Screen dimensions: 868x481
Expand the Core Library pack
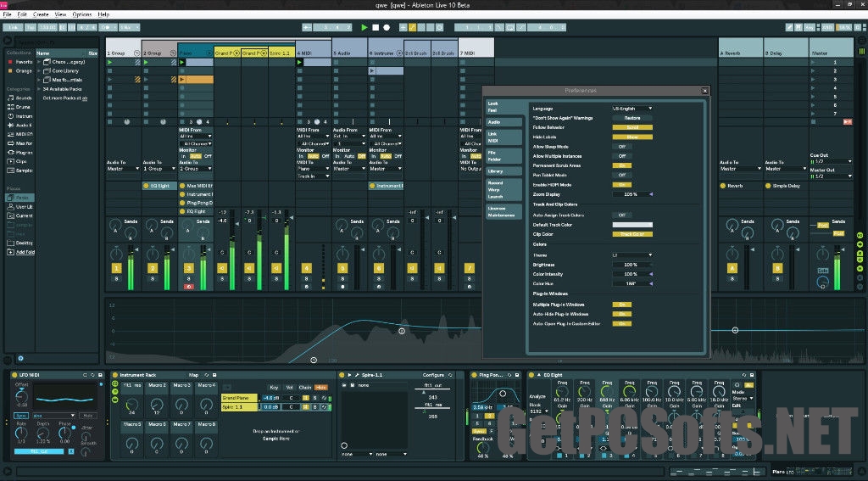click(39, 71)
